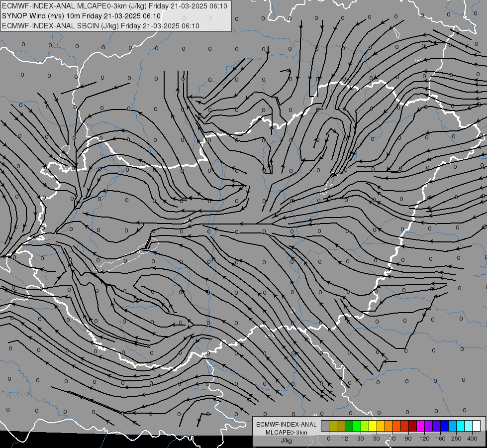Click the MLCAPE0-3km label in the color legend
The height and width of the screenshot is (448, 487).
point(286,433)
